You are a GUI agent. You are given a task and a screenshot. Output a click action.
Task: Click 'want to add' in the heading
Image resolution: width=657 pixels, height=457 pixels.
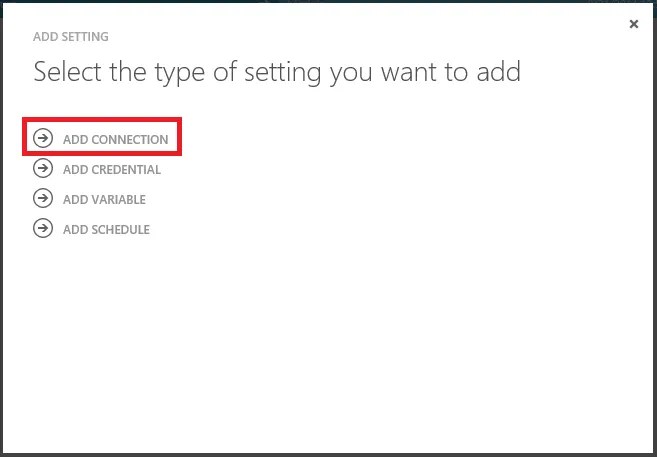point(450,72)
